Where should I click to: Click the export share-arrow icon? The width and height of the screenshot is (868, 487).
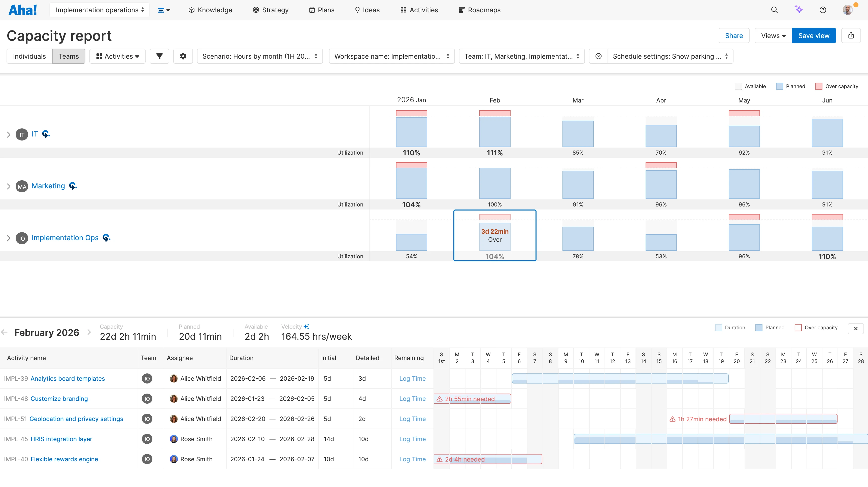[851, 35]
